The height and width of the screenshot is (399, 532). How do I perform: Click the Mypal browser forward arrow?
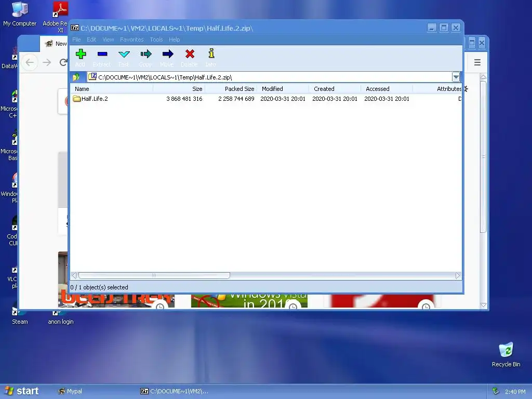pos(47,62)
